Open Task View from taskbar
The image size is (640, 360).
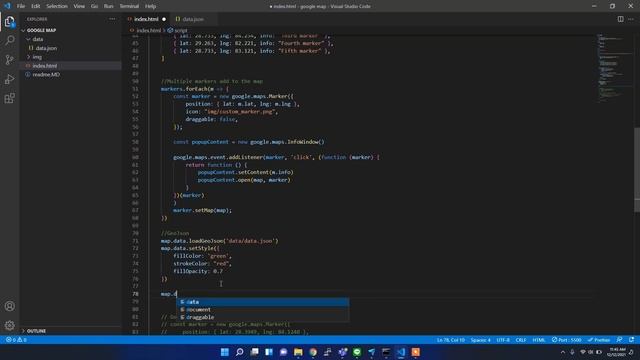pos(254,352)
